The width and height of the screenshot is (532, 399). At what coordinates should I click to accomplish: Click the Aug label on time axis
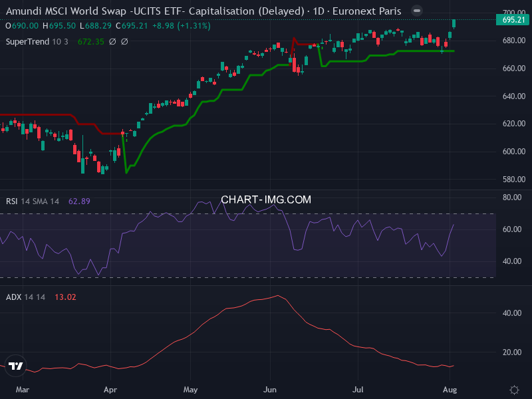click(x=450, y=390)
